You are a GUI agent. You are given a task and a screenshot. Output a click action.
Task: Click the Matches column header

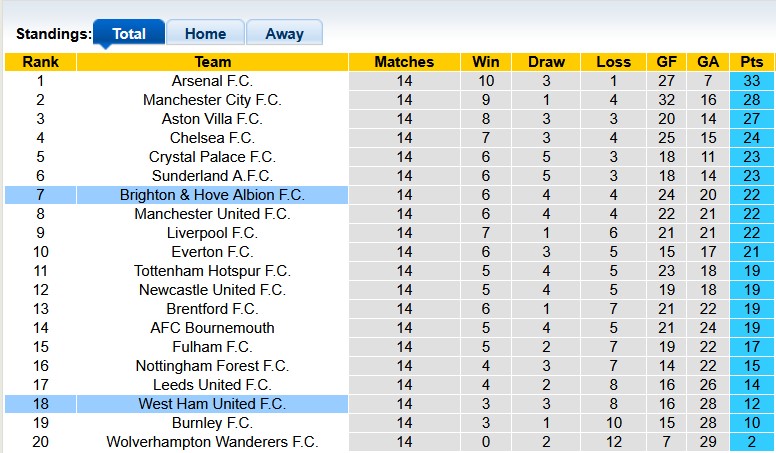(x=404, y=62)
